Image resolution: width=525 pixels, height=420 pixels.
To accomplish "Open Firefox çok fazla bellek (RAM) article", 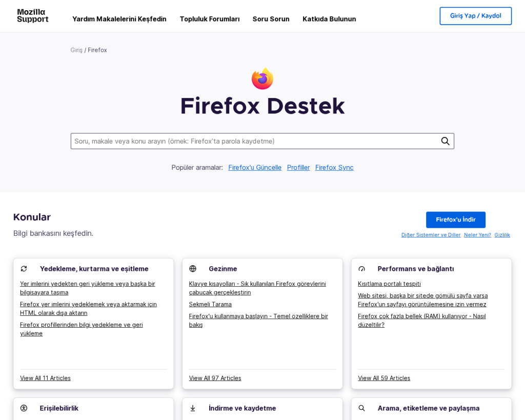I will point(422,321).
